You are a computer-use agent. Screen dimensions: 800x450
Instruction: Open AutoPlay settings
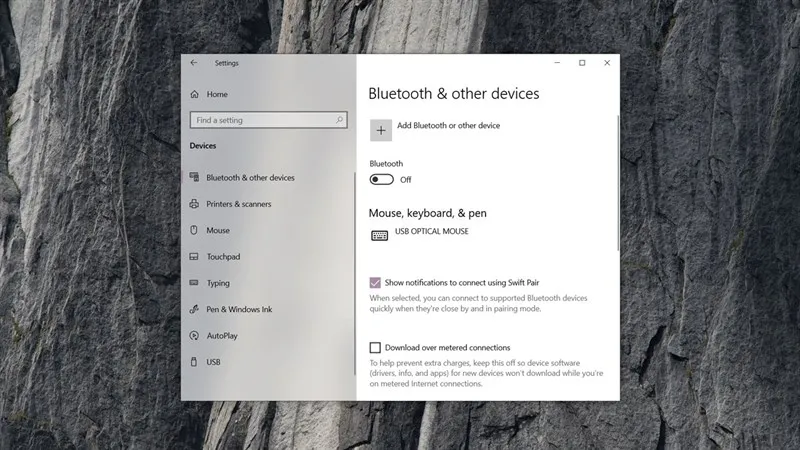click(x=222, y=336)
